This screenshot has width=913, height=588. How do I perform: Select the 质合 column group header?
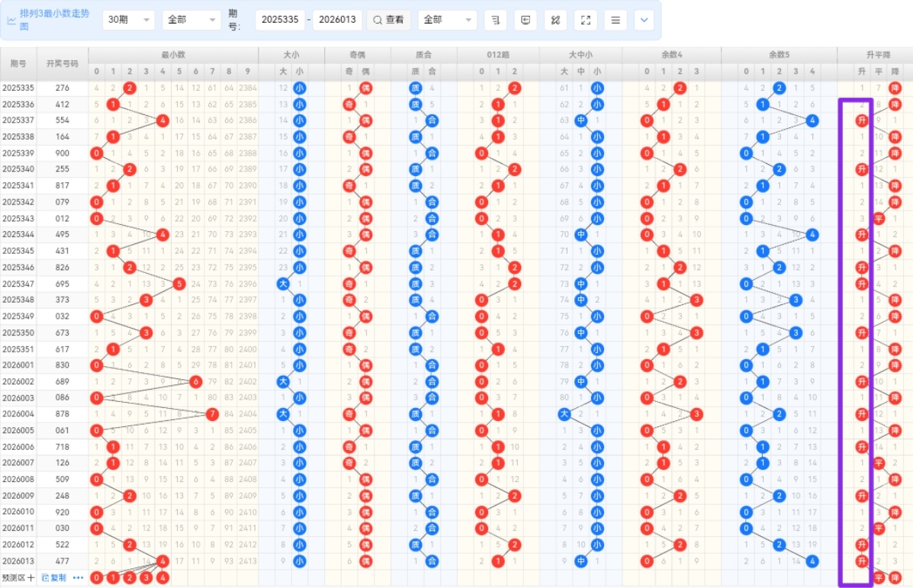click(x=424, y=55)
